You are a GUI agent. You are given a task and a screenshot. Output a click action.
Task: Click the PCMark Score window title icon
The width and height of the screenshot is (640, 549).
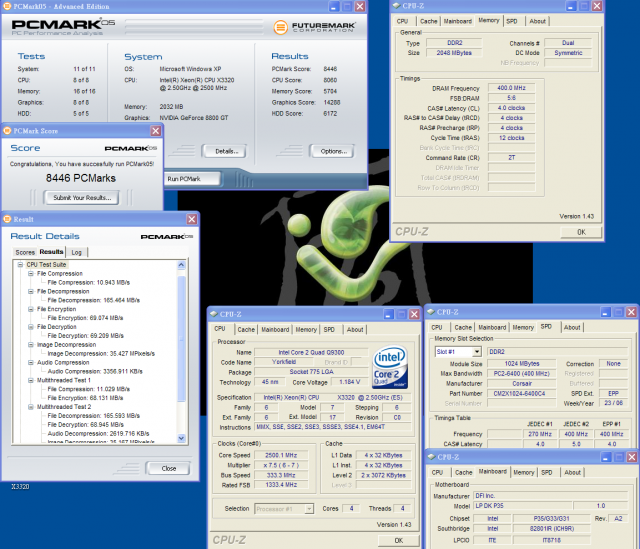tap(7, 131)
